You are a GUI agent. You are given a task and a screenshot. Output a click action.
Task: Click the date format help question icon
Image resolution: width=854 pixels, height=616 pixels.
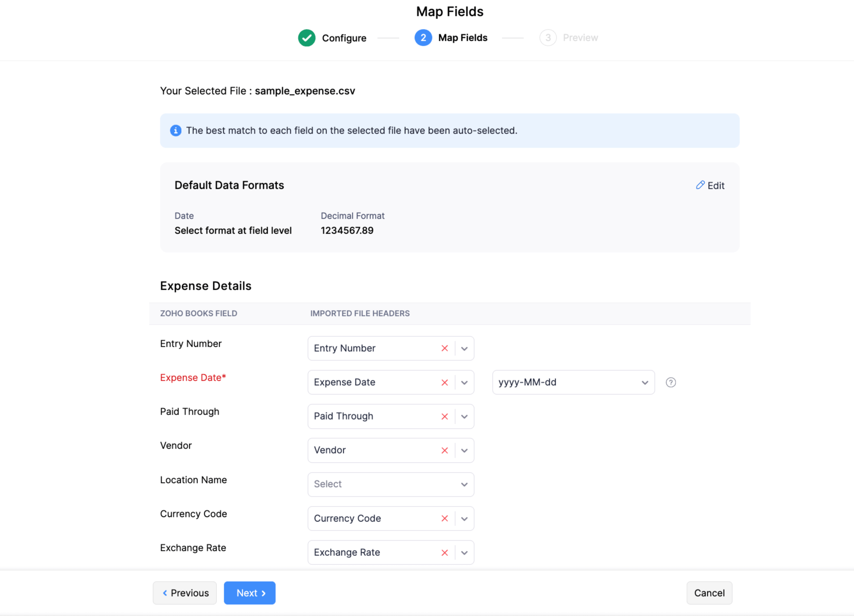tap(671, 382)
